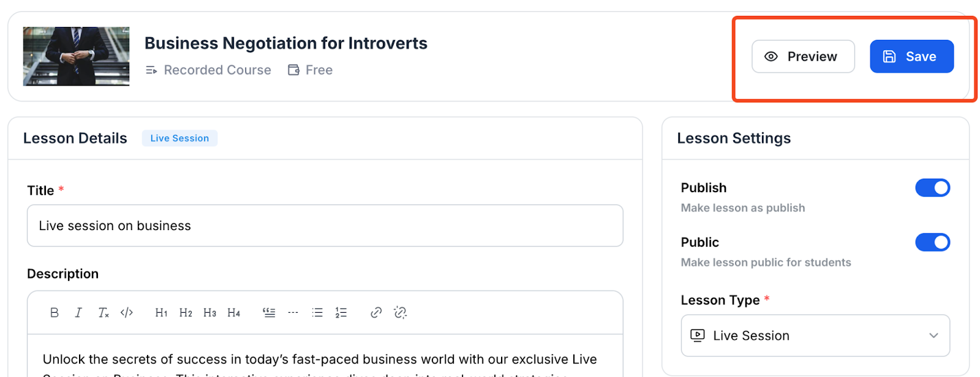Toggle the blockquote formatting option
Viewport: 980px width, 377px height.
point(269,312)
